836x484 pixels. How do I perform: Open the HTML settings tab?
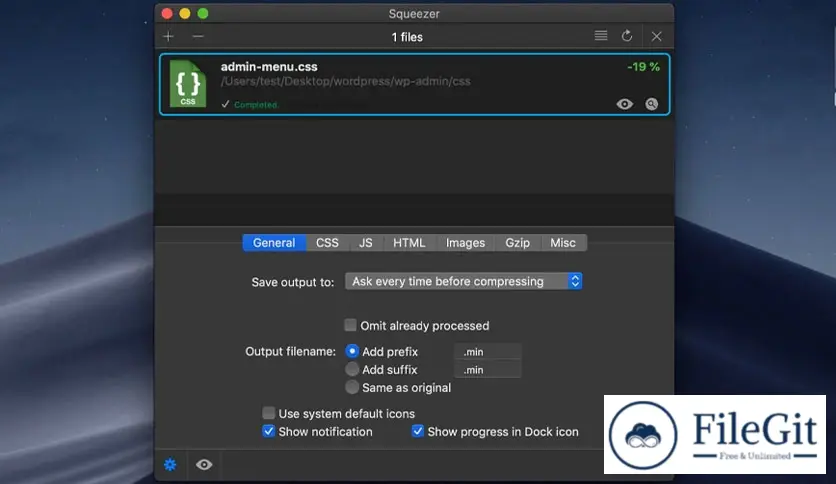[x=409, y=243]
